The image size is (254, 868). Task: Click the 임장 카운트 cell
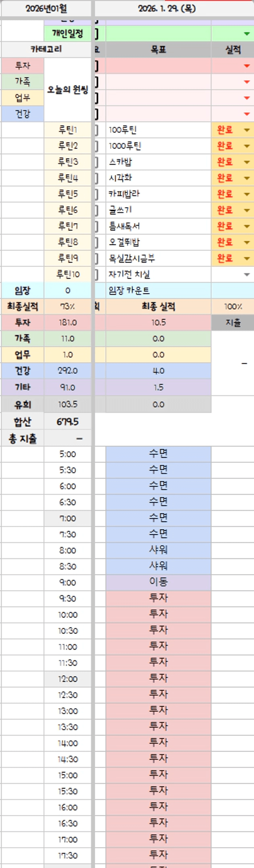(158, 291)
